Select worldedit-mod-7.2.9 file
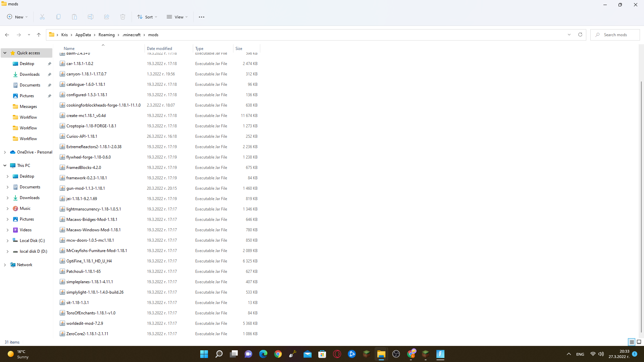Image resolution: width=644 pixels, height=362 pixels. point(85,323)
